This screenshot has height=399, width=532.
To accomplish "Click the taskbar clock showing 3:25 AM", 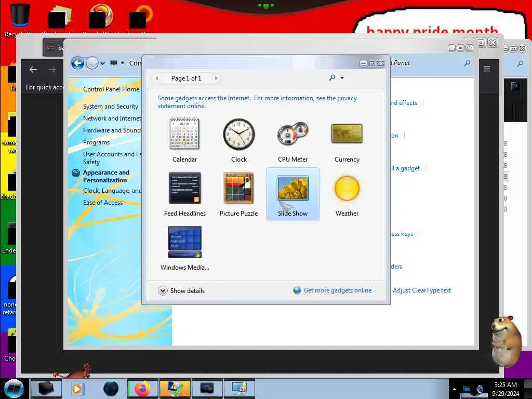I will pyautogui.click(x=506, y=389).
